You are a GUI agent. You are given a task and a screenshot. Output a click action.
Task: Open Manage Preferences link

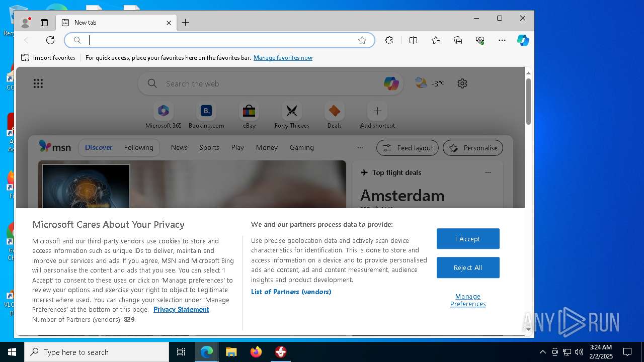click(468, 300)
